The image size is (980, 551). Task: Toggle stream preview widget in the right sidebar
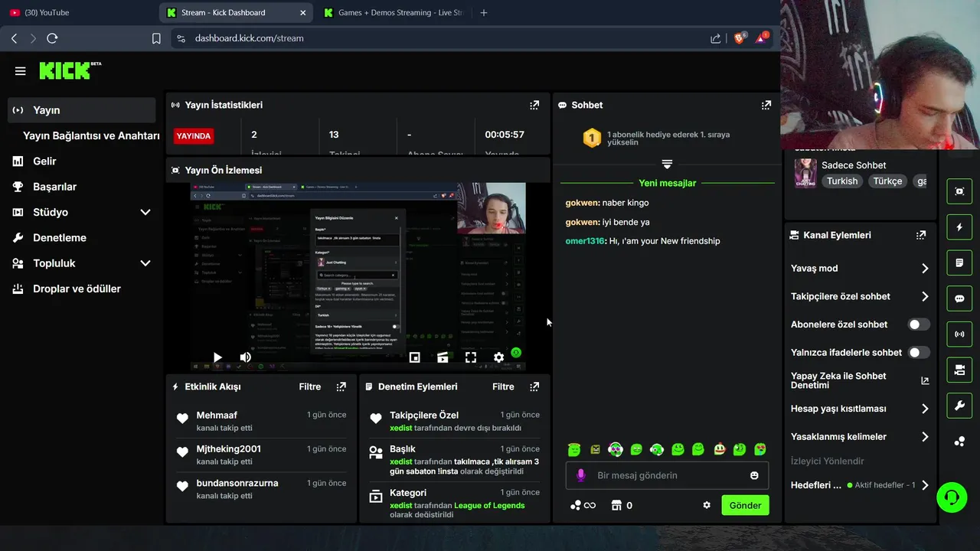tap(959, 191)
